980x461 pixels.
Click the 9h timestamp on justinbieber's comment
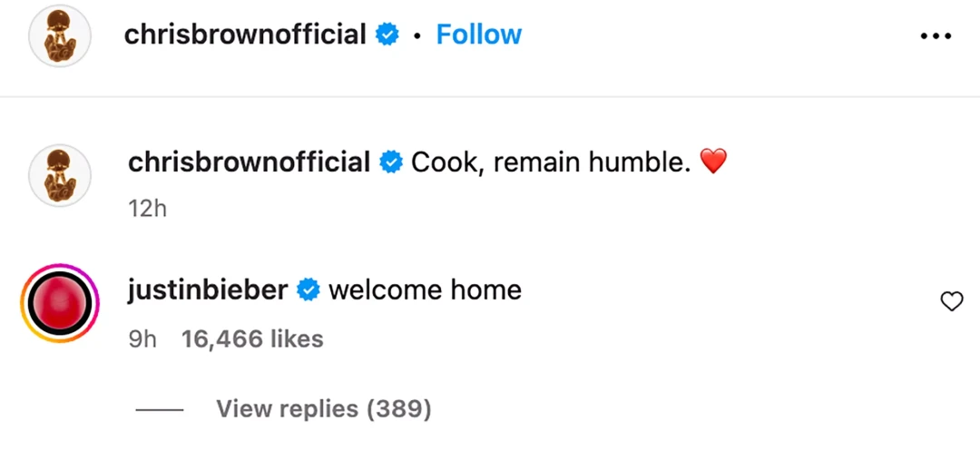pyautogui.click(x=142, y=339)
